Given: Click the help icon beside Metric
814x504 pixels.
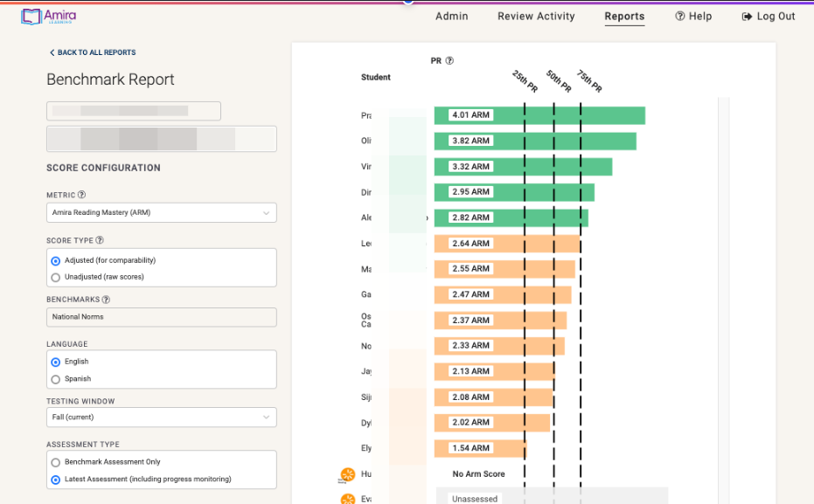Looking at the screenshot, I should [82, 196].
